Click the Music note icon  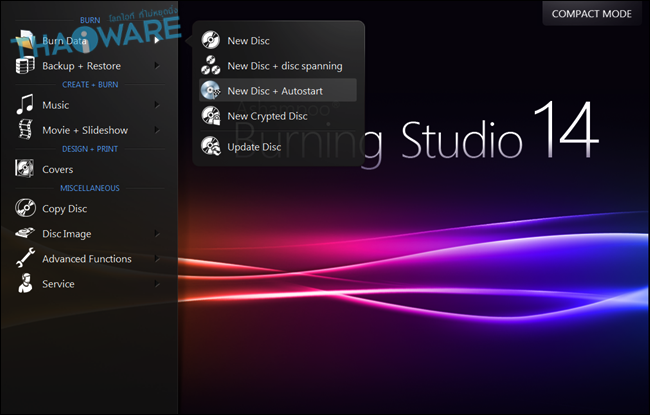coord(25,104)
